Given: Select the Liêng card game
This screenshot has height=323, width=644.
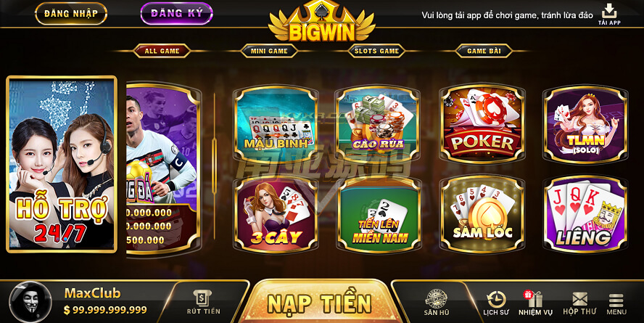Looking at the screenshot, I should pyautogui.click(x=586, y=213).
